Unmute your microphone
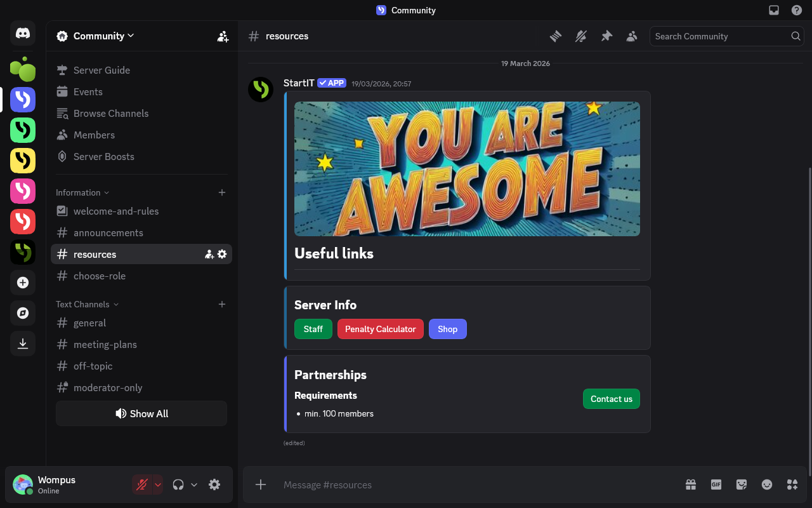Viewport: 812px width, 508px height. click(141, 484)
